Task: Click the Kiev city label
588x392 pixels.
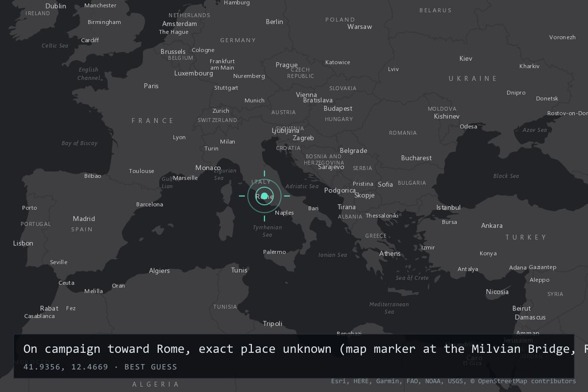Action: pos(466,58)
